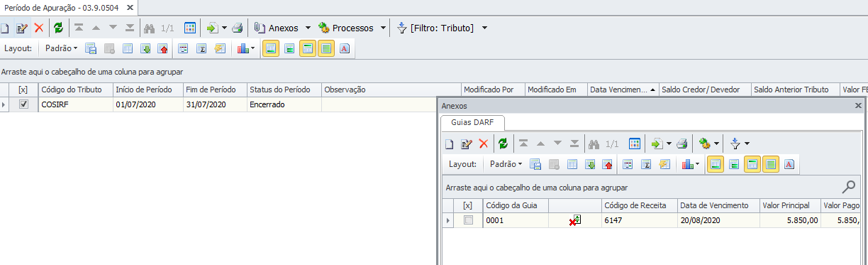868x265 pixels.
Task: Sort by Data Vencimento column in main grid
Action: [x=623, y=90]
